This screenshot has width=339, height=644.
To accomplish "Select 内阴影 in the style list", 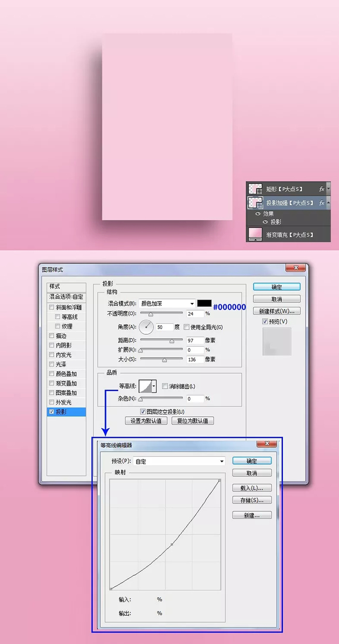I will tap(64, 346).
